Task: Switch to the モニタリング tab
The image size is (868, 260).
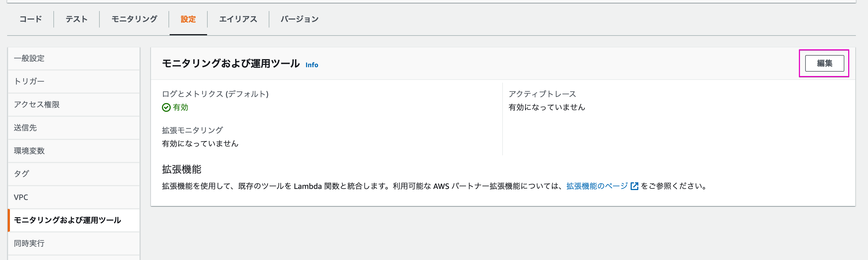Action: [134, 19]
